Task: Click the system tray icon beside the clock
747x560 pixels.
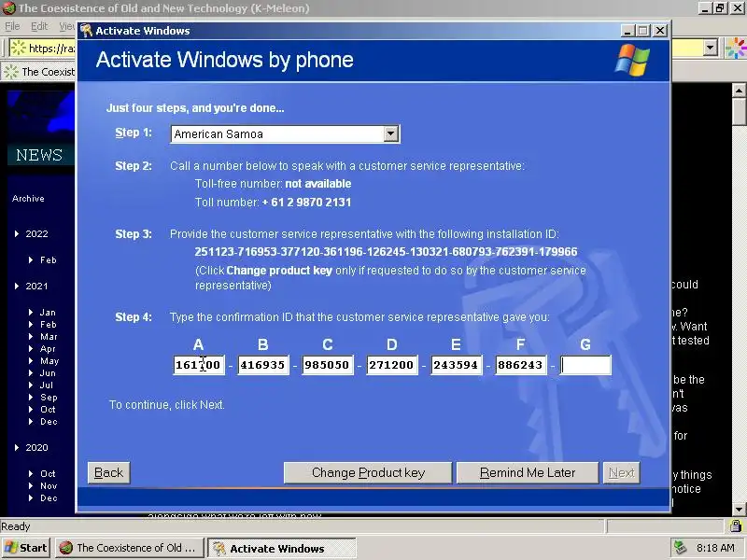Action: [680, 548]
